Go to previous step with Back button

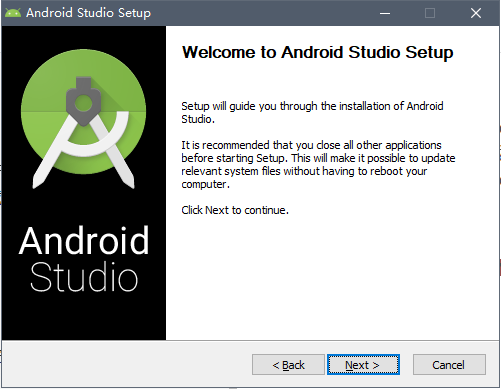coord(288,365)
